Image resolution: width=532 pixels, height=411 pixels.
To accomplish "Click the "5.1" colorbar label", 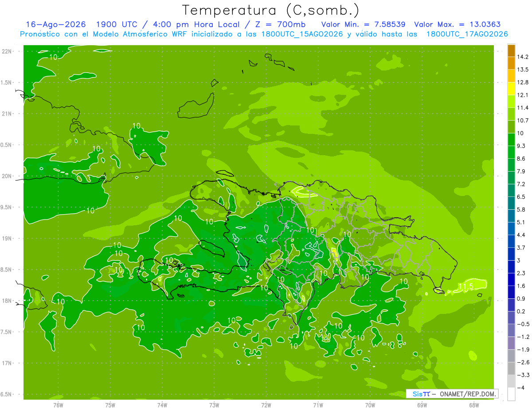I will [x=521, y=222].
